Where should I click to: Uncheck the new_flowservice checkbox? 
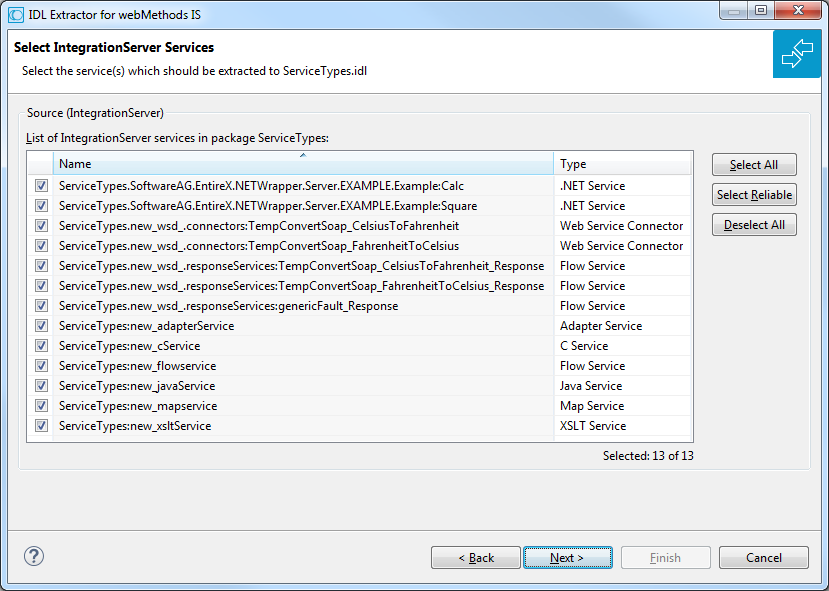tap(41, 366)
